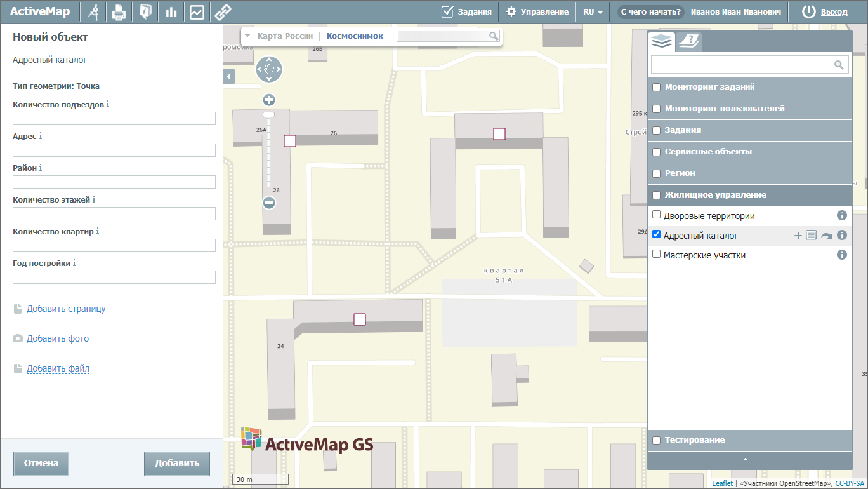Uncheck the Адресный каталог layer checkbox
This screenshot has height=489, width=868.
(657, 235)
